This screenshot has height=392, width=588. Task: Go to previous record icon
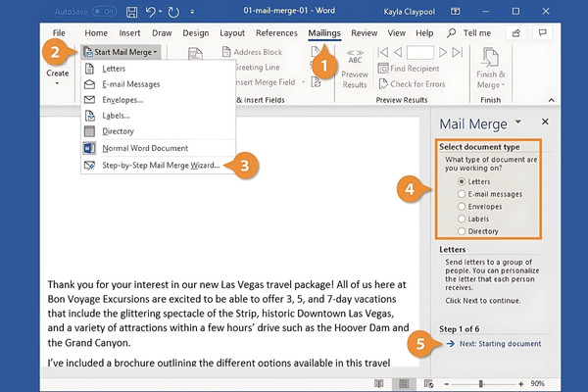398,52
